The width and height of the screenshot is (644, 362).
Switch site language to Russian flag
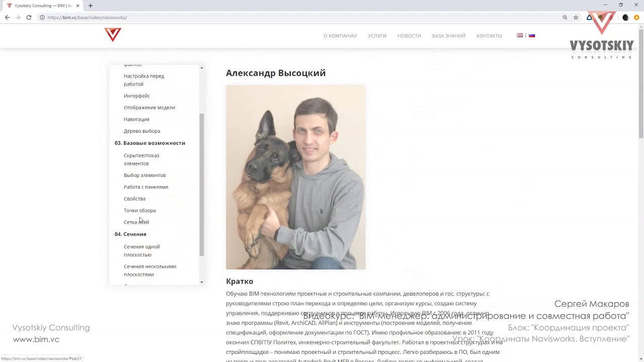click(x=532, y=35)
